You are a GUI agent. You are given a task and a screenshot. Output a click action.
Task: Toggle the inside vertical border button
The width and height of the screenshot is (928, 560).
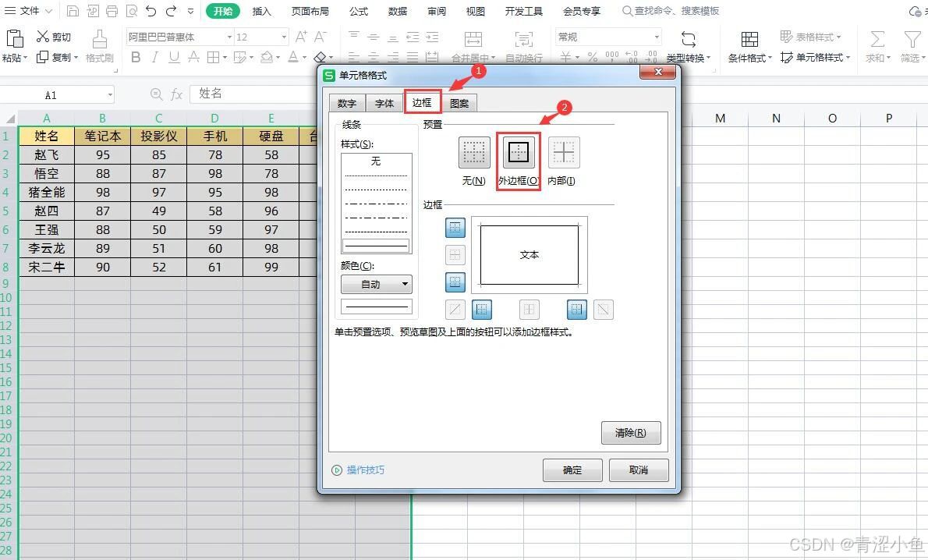tap(529, 309)
